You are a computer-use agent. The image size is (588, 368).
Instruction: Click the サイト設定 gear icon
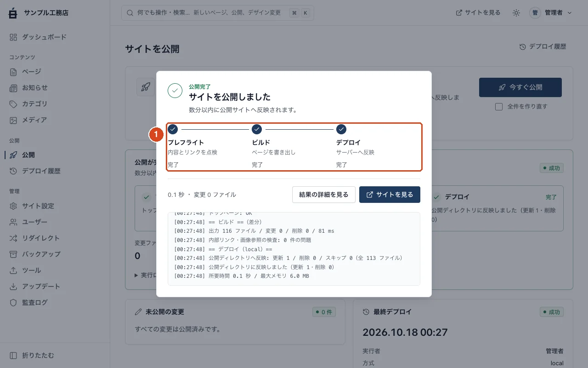tap(13, 206)
